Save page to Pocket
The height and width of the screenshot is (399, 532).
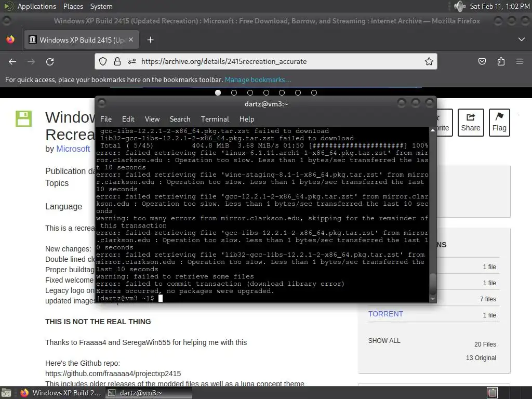[482, 61]
